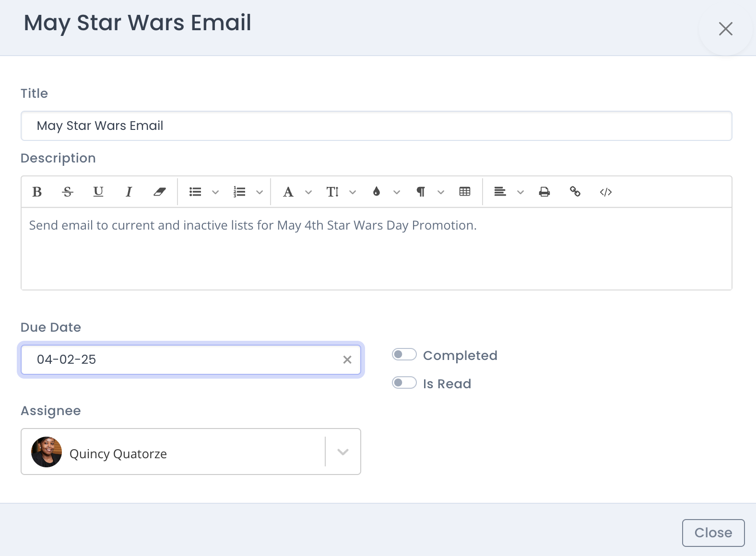The image size is (756, 556).
Task: Open the unordered list style dropdown
Action: (x=215, y=193)
